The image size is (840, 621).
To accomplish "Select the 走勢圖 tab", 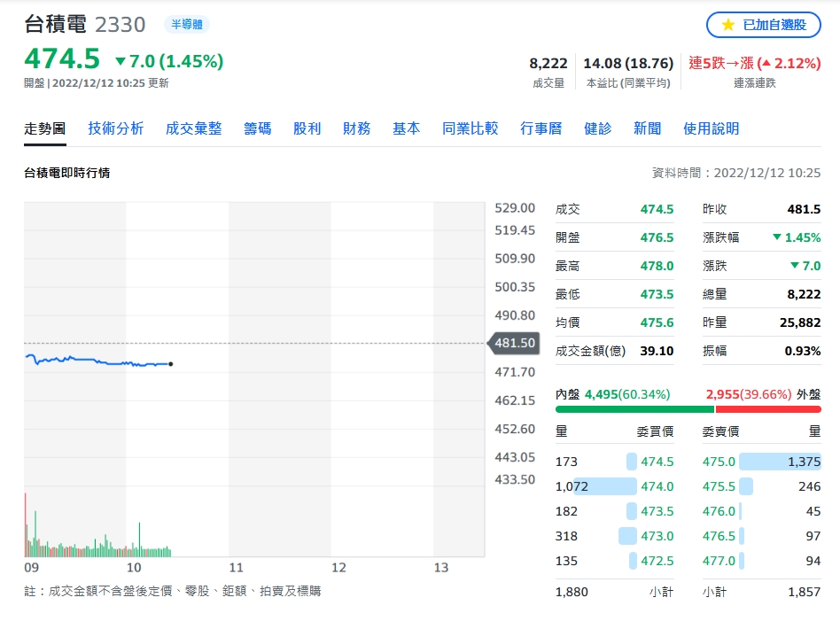I will (45, 128).
